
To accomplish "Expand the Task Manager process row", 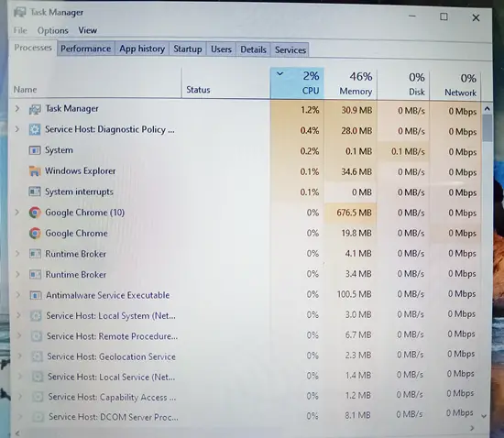I will (17, 109).
